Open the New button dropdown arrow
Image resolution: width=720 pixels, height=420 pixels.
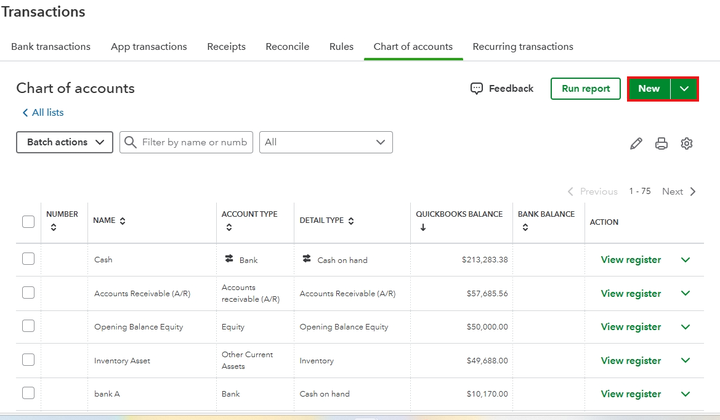pyautogui.click(x=684, y=89)
